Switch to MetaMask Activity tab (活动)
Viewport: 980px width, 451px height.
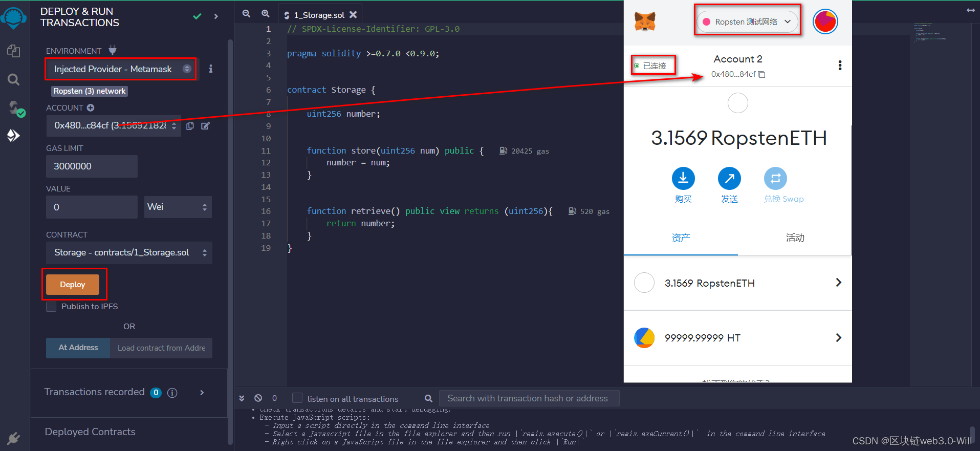click(795, 238)
